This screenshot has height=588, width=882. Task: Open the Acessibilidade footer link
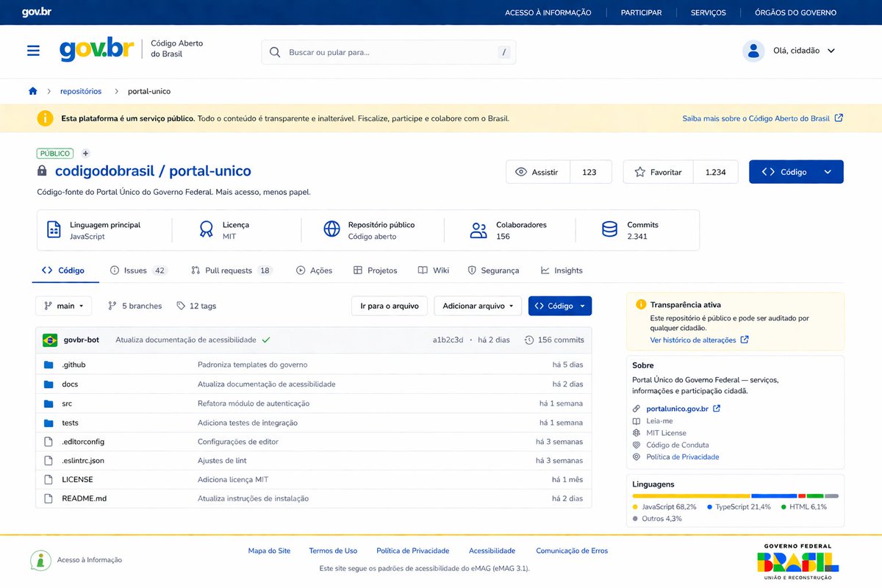tap(492, 551)
